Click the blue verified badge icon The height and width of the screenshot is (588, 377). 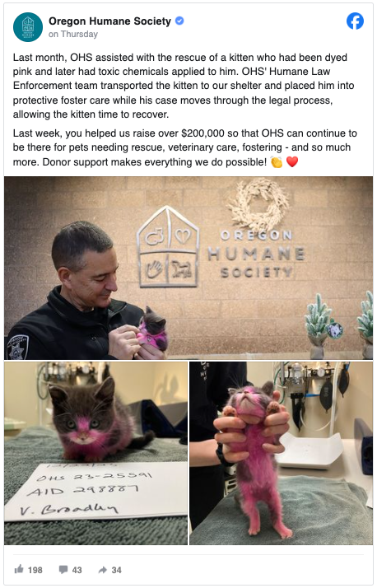click(x=179, y=21)
